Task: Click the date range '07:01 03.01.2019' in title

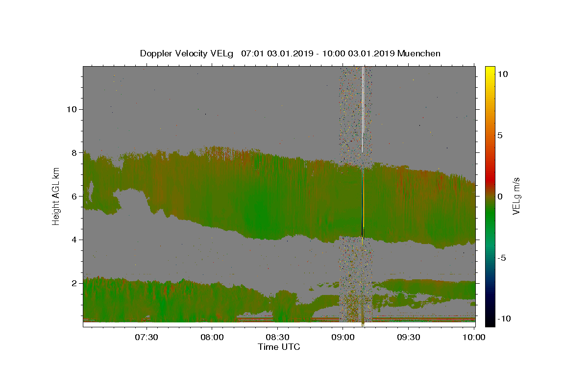Action: (x=277, y=53)
